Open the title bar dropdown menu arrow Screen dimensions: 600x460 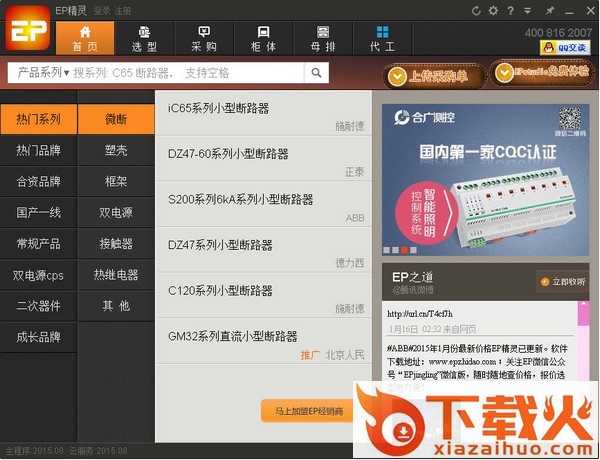[528, 11]
